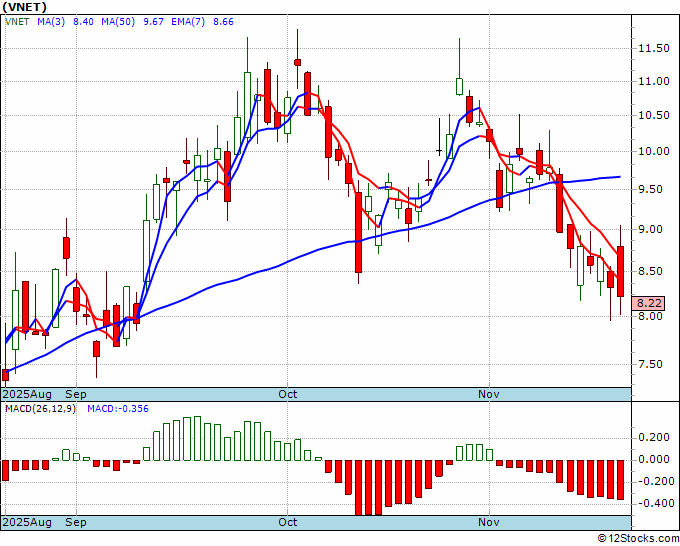The image size is (680, 546).
Task: Click the current price tag 8.22
Action: point(650,303)
